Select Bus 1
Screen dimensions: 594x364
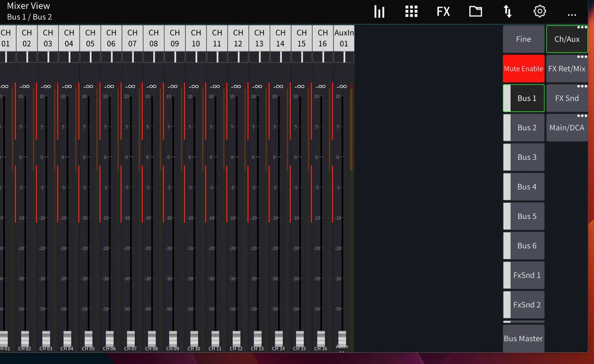click(523, 98)
